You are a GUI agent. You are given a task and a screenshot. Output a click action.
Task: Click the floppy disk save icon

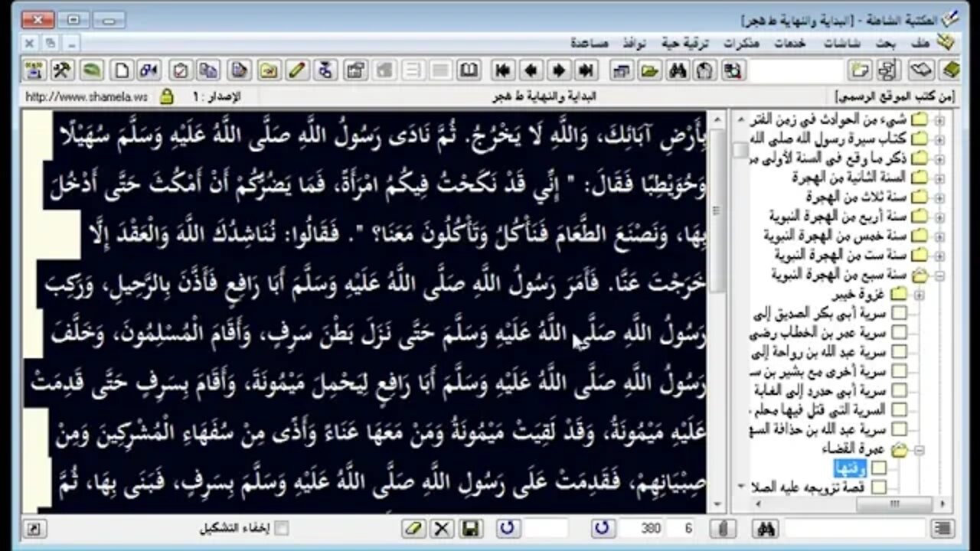469,528
